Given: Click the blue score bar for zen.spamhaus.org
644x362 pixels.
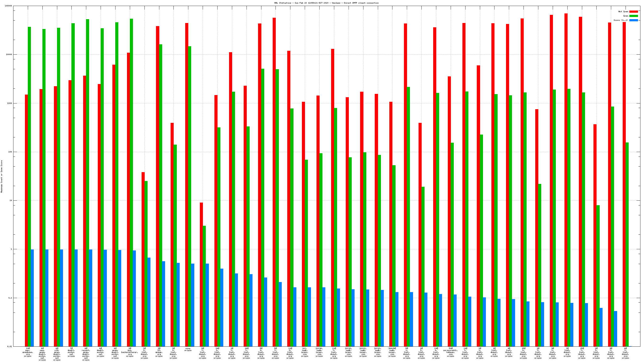Looking at the screenshot, I should click(x=32, y=297).
